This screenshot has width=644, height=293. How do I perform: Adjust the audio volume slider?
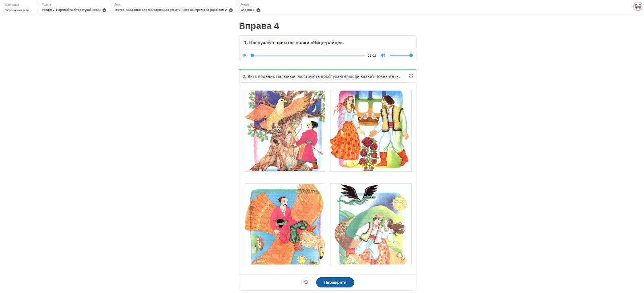click(x=400, y=55)
